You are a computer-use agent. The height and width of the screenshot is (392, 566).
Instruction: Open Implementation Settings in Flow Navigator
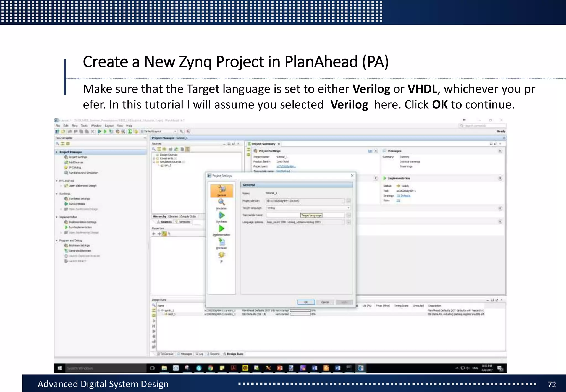point(80,222)
